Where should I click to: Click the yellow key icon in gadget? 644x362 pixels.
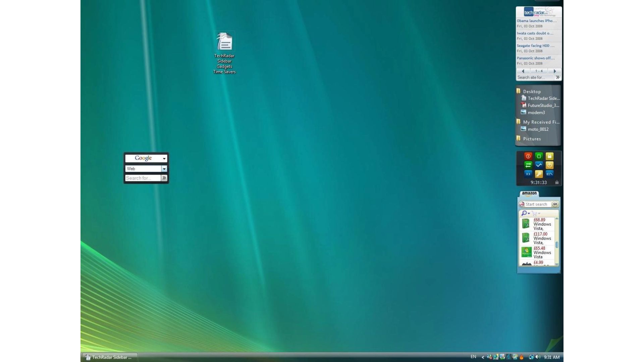coord(539,174)
